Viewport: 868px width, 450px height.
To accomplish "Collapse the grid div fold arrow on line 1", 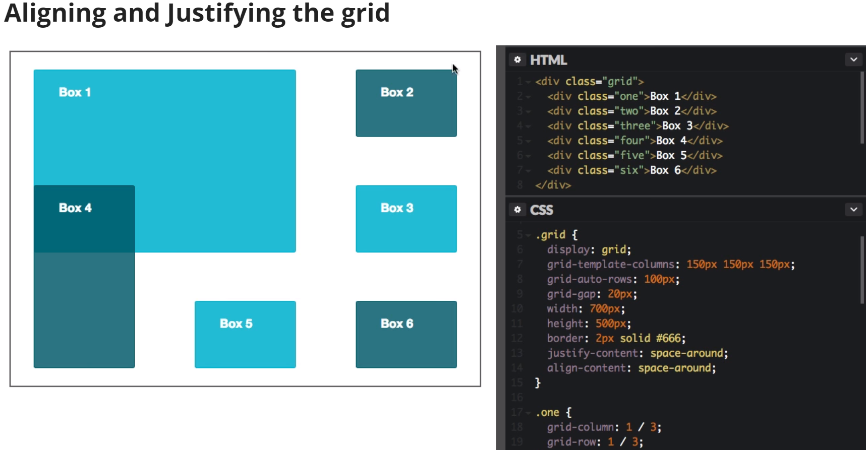I will (x=528, y=82).
